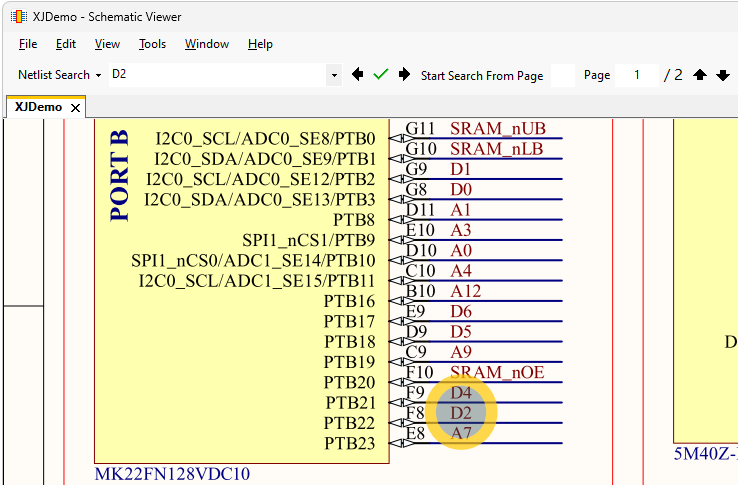738x485 pixels.
Task: Open the View menu
Action: (x=107, y=44)
